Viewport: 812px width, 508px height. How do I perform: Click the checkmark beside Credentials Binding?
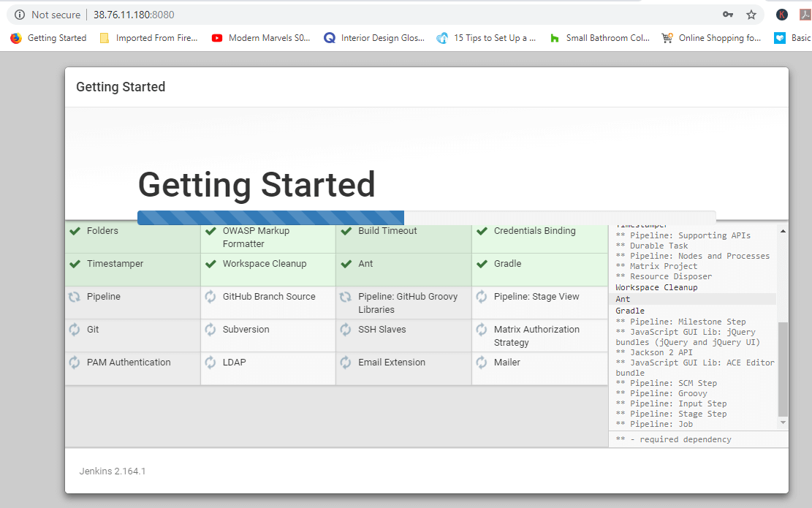tap(482, 231)
